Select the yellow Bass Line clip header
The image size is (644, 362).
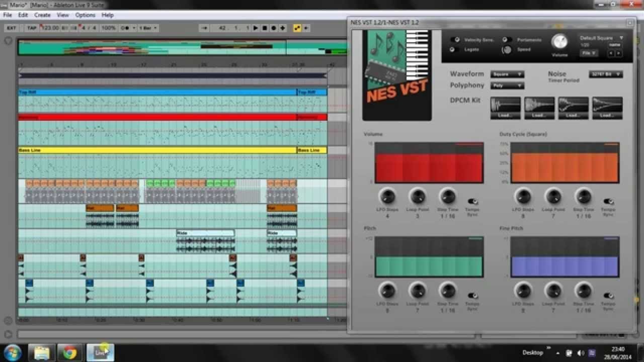(x=157, y=150)
